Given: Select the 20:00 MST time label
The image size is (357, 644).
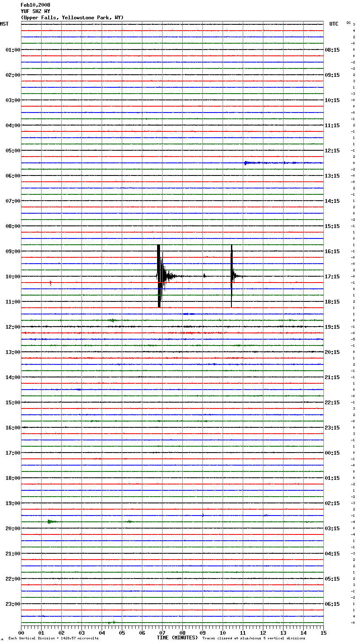Looking at the screenshot, I should pos(13,529).
